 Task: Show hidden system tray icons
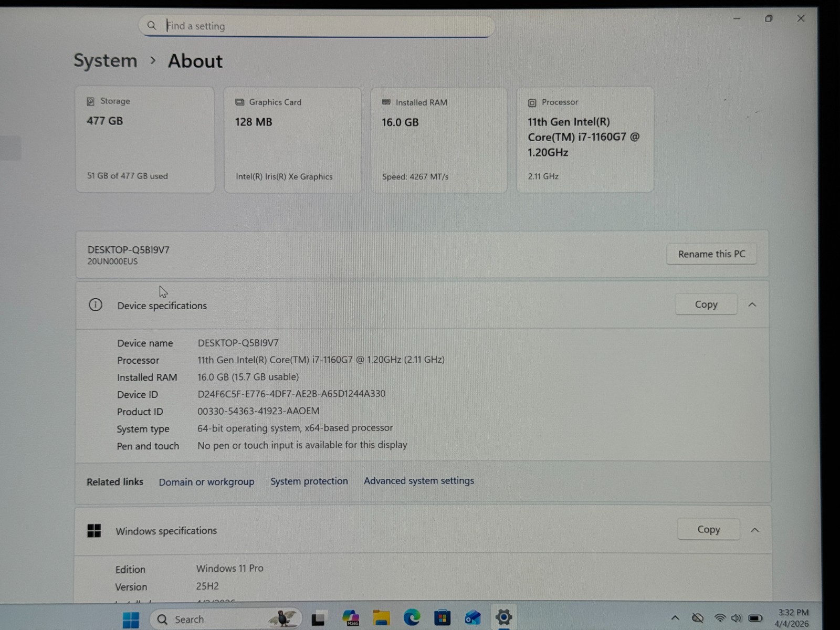click(x=675, y=618)
